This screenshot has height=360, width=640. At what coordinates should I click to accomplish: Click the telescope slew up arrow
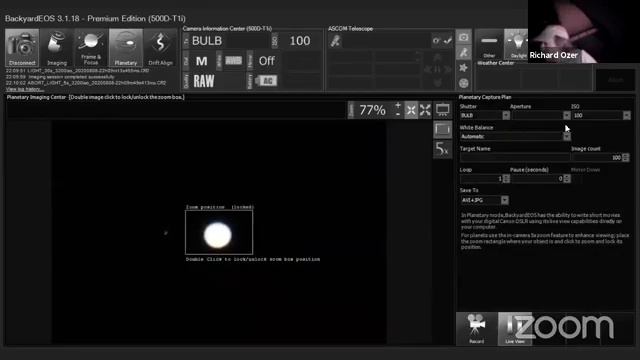point(438,57)
